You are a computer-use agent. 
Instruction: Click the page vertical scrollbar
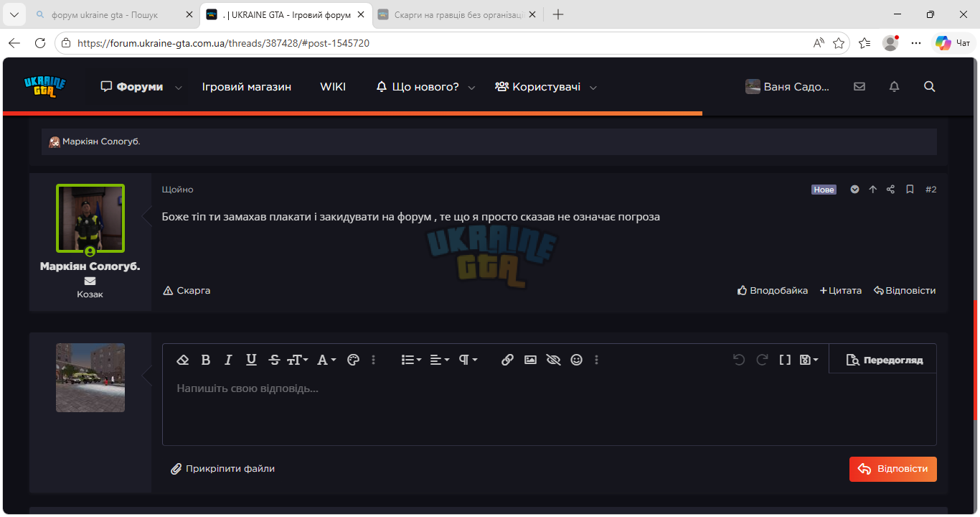(975, 360)
